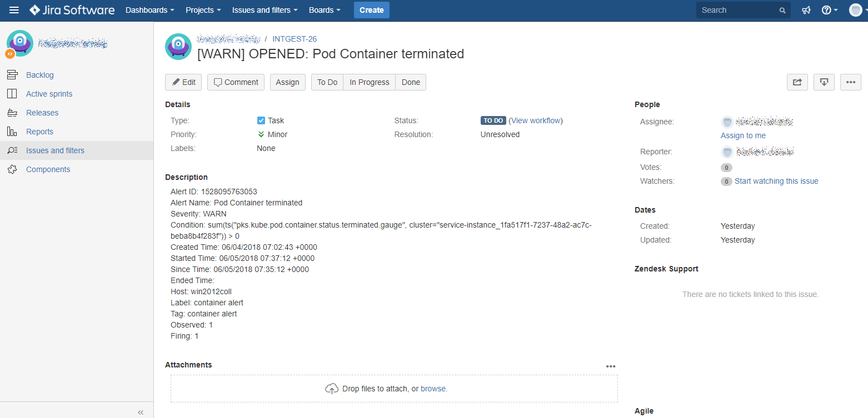
Task: Go to Active sprints
Action: pyautogui.click(x=49, y=94)
